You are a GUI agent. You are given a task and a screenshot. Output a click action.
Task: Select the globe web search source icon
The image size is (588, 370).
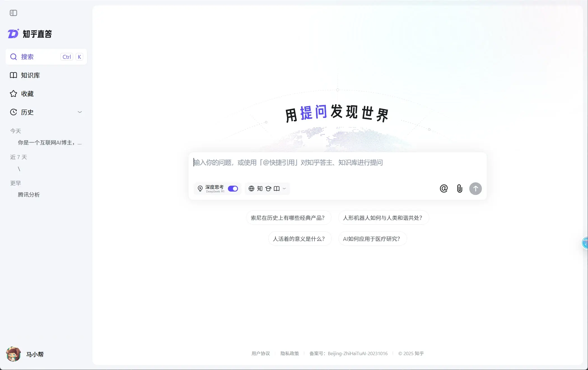[x=251, y=189]
